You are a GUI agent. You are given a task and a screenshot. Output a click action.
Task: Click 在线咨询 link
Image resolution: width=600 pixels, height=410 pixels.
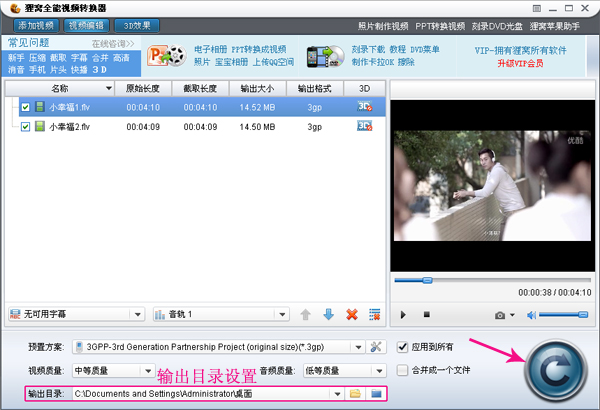(x=113, y=44)
